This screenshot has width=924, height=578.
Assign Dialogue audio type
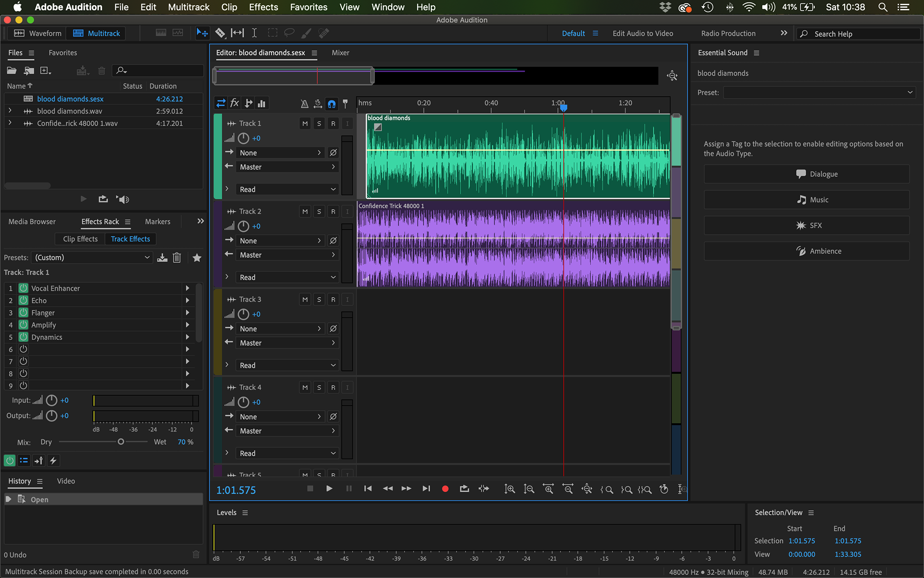click(x=807, y=174)
